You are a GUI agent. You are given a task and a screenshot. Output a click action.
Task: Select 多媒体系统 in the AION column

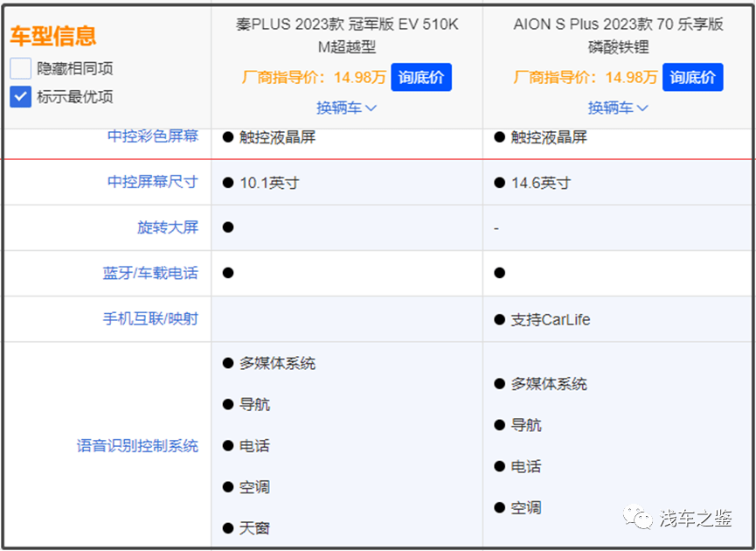(x=549, y=384)
